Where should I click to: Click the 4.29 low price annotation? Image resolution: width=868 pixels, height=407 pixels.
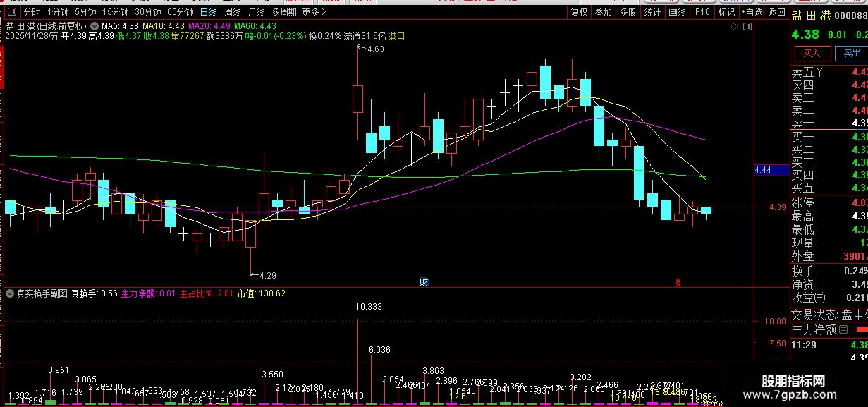coord(267,274)
